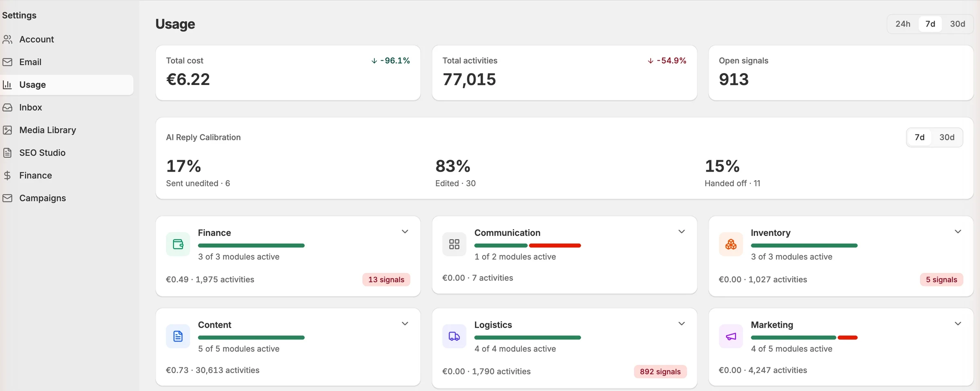Image resolution: width=980 pixels, height=391 pixels.
Task: Click the orange boxes icon on Inventory card
Action: (x=731, y=244)
